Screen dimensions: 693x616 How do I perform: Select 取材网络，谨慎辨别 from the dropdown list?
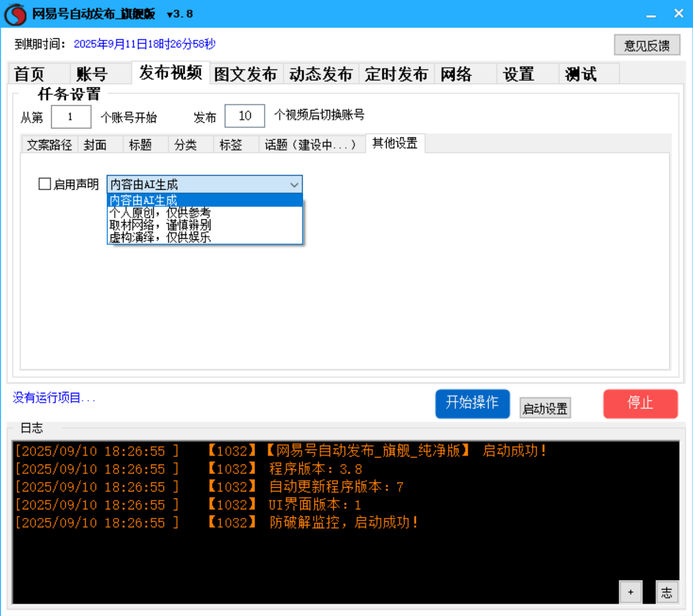pos(160,225)
